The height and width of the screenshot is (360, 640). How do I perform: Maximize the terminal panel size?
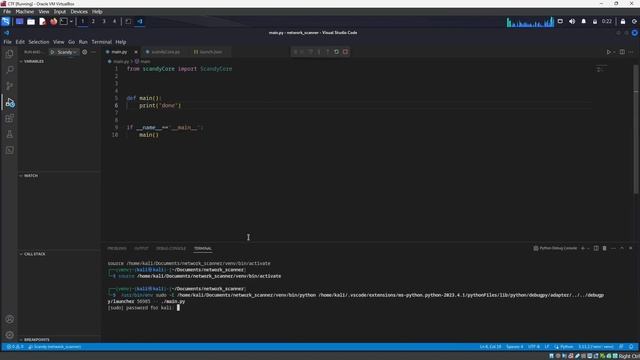622,248
